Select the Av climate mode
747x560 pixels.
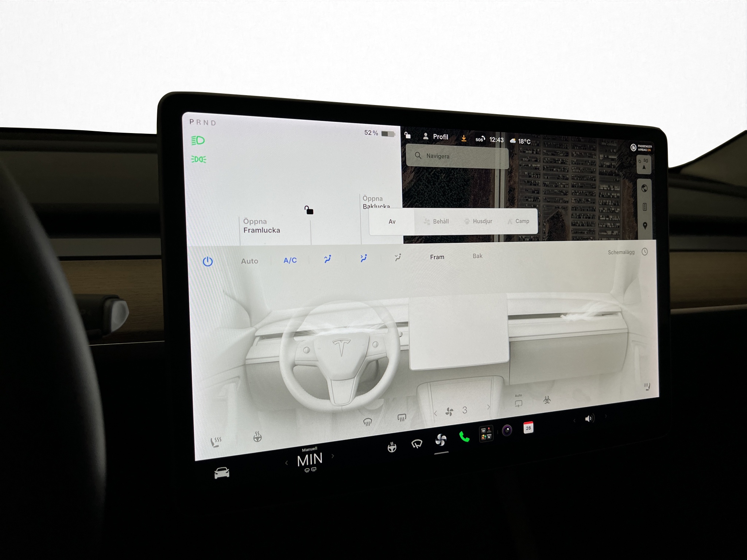[x=392, y=221]
